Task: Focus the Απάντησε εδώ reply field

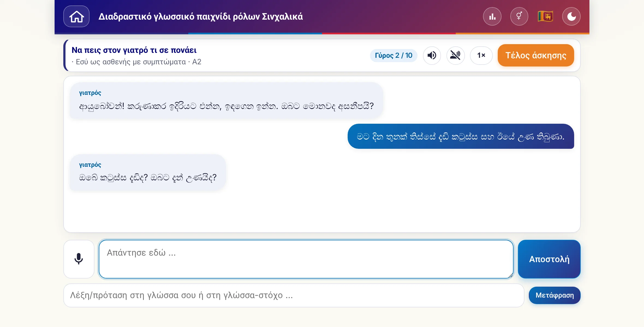Action: [x=306, y=259]
